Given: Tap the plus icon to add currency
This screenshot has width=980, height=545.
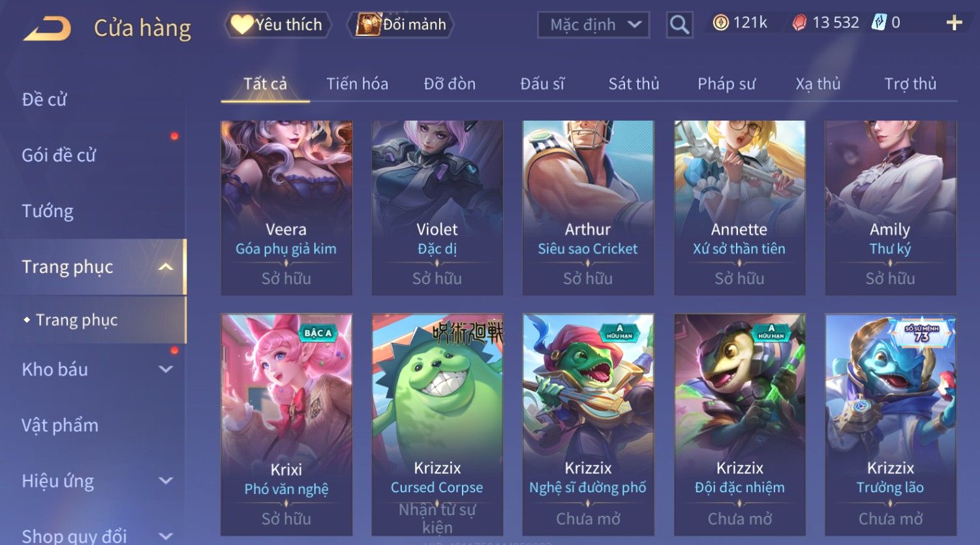Looking at the screenshot, I should tap(954, 23).
